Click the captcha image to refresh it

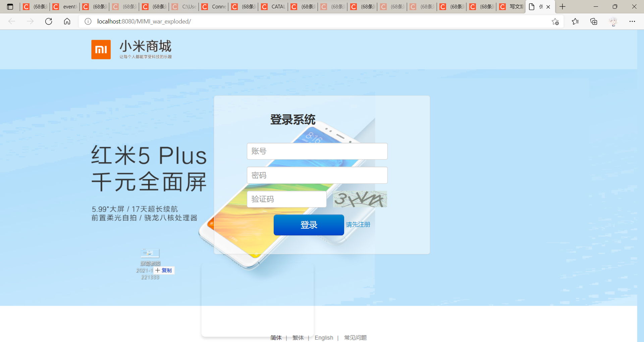tap(360, 199)
